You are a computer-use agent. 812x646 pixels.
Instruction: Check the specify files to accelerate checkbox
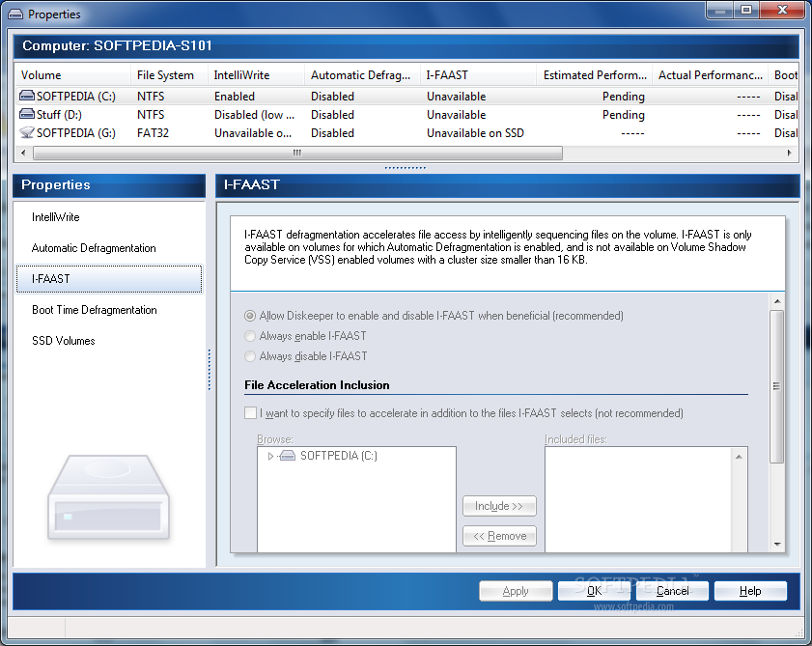[x=251, y=413]
